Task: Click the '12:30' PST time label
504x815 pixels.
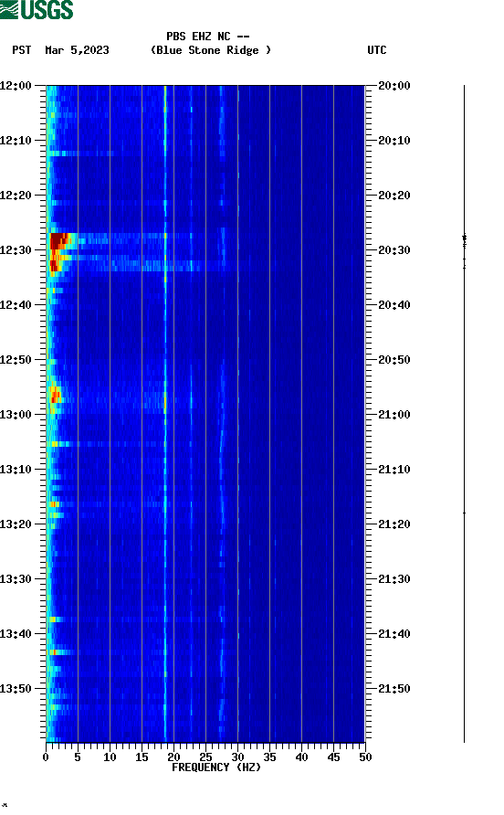Action: point(16,250)
